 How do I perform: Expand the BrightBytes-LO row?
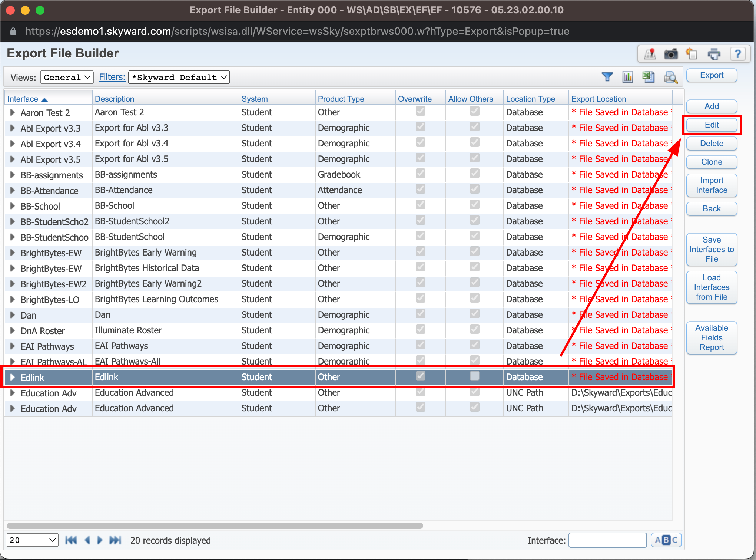(x=12, y=299)
